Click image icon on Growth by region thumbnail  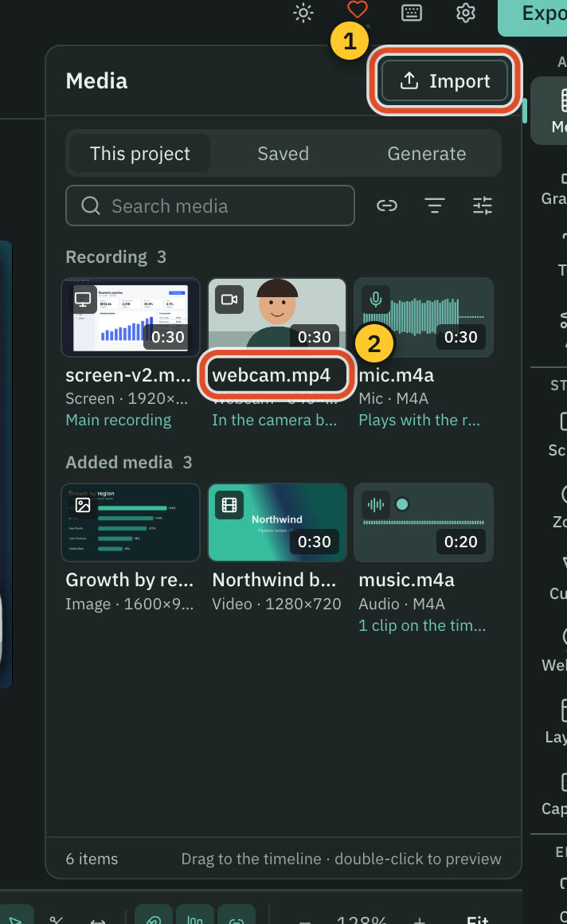(x=83, y=505)
